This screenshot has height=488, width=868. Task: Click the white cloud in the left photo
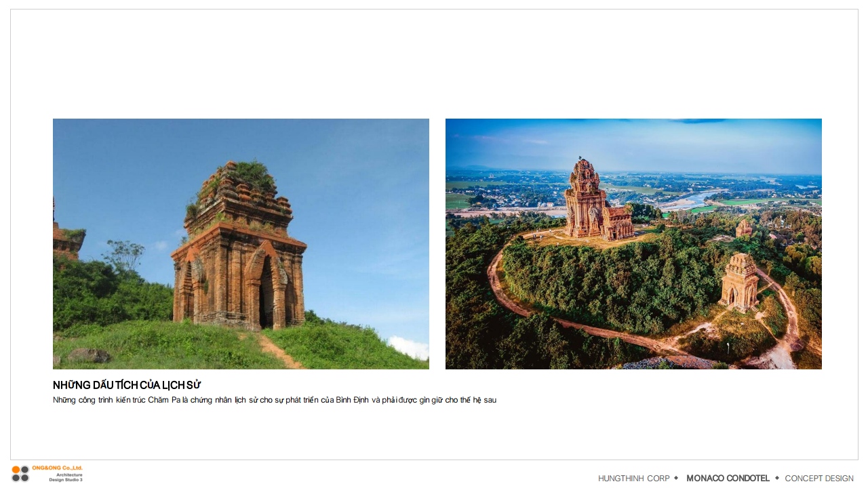click(409, 347)
